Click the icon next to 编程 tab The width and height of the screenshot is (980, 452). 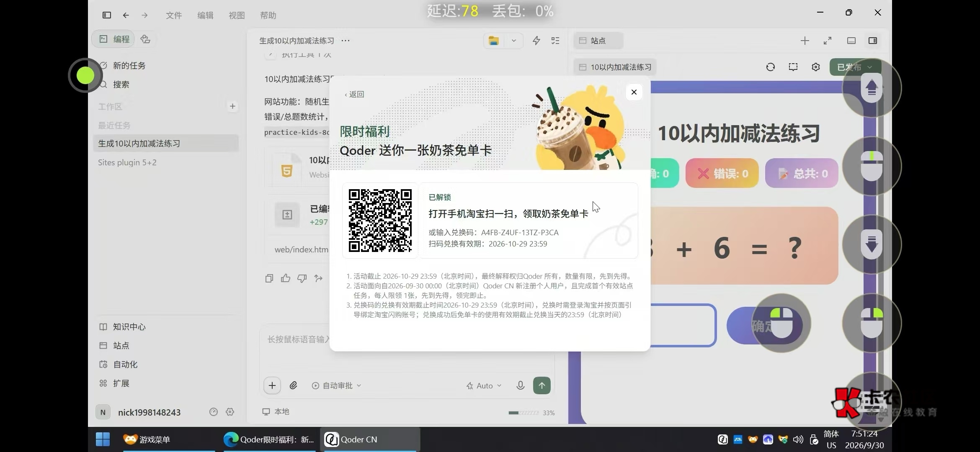coord(145,39)
